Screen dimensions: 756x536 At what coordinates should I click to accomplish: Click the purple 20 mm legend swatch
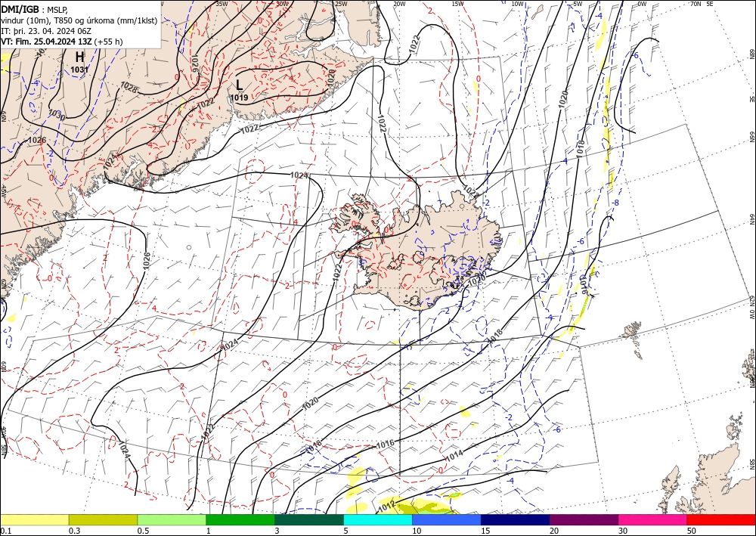click(584, 519)
